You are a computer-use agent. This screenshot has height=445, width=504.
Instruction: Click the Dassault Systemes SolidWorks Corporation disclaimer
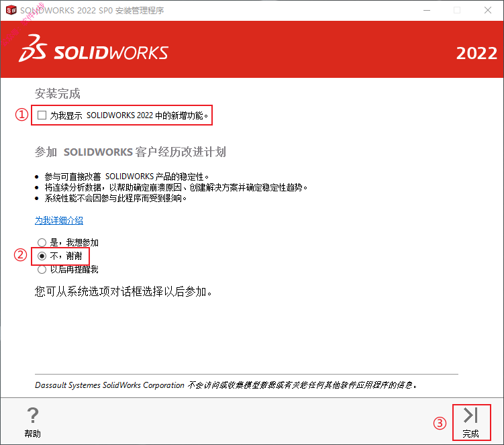[x=226, y=385]
